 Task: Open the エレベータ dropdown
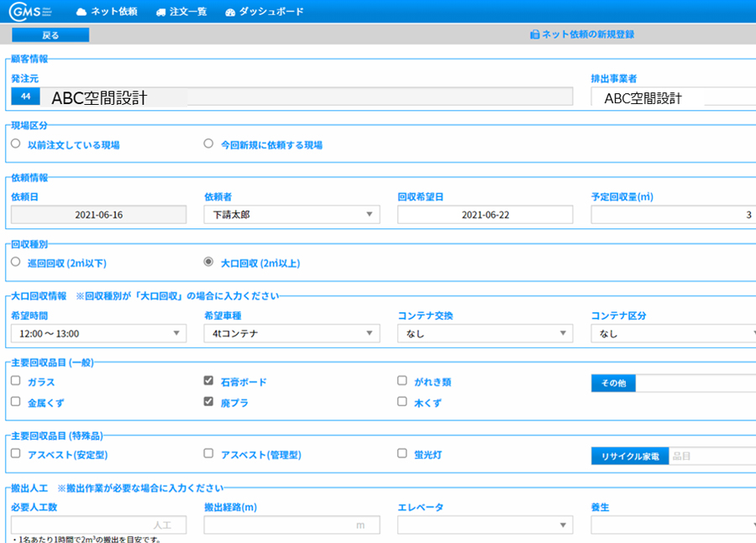tap(485, 525)
